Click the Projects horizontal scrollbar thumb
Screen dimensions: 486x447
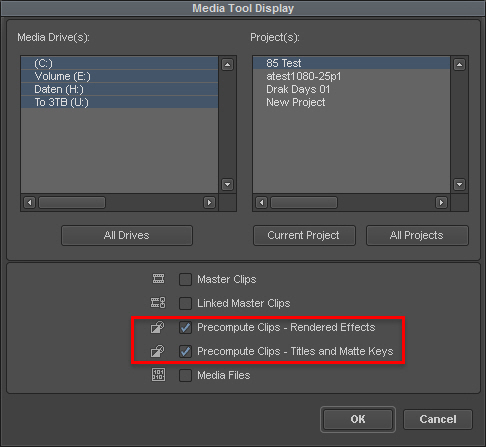(x=304, y=202)
